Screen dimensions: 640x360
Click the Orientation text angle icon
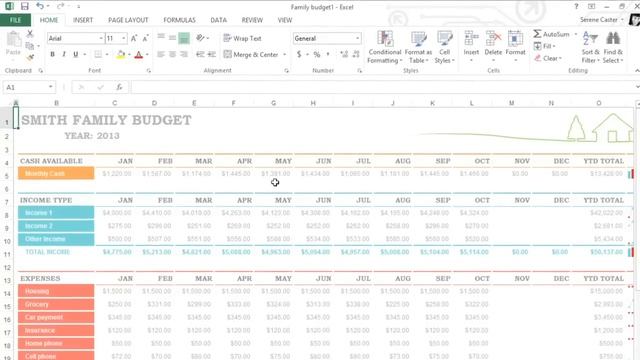[200, 38]
